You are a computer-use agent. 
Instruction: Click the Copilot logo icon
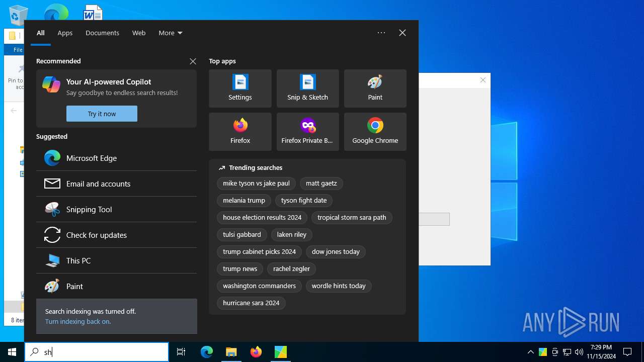click(51, 84)
